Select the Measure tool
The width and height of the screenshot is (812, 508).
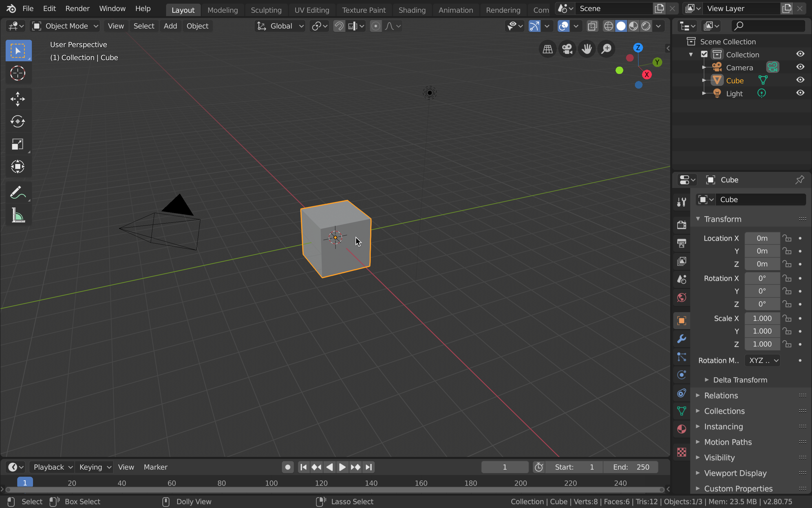click(x=18, y=215)
